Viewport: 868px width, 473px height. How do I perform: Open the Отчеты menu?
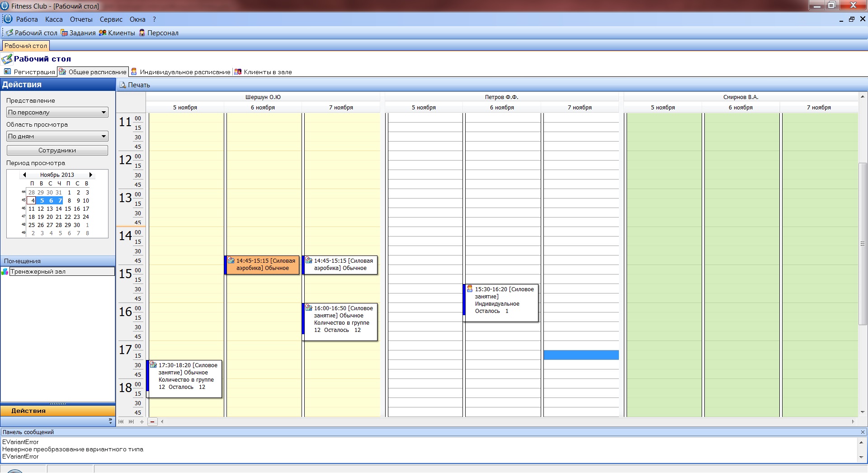[x=81, y=19]
